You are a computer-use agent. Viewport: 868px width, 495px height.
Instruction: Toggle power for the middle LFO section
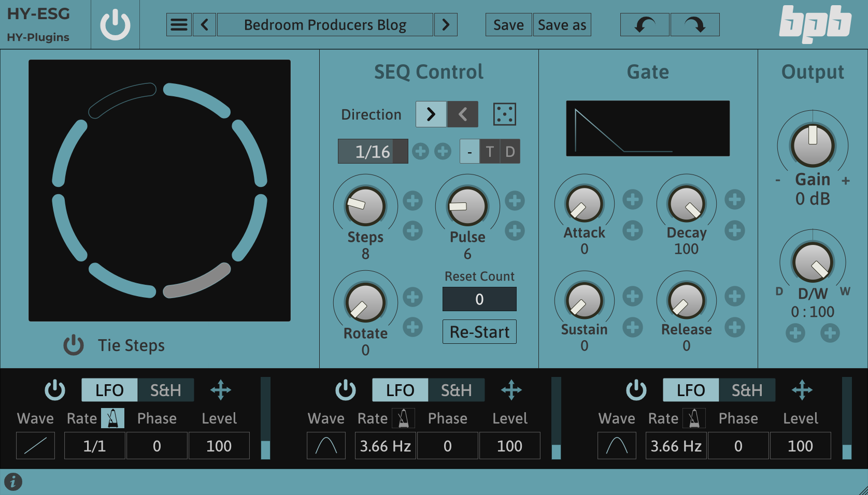click(x=346, y=390)
